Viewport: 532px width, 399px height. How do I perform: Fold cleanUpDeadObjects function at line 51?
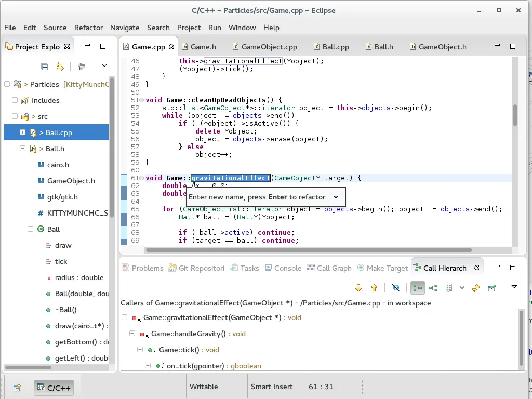tap(142, 100)
